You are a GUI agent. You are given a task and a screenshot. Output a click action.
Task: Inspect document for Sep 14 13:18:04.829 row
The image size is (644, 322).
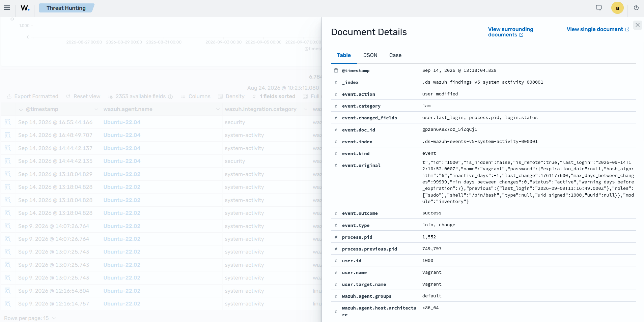(x=8, y=174)
